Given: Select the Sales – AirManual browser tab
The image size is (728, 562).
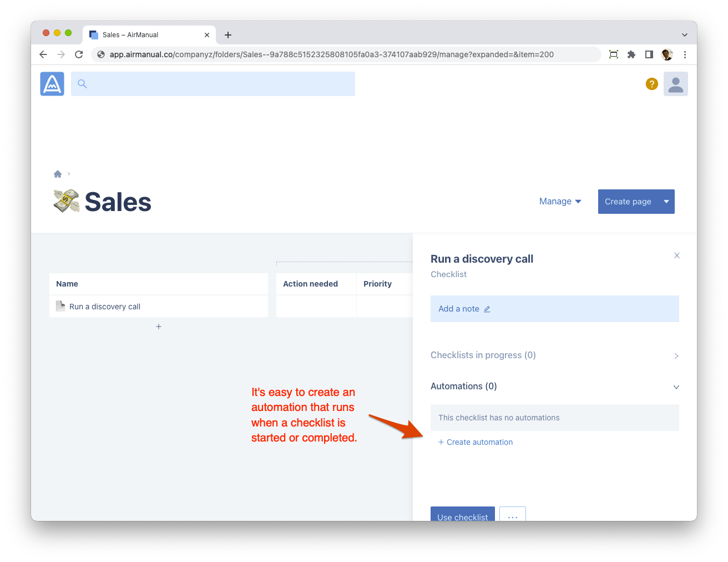Looking at the screenshot, I should click(x=150, y=35).
